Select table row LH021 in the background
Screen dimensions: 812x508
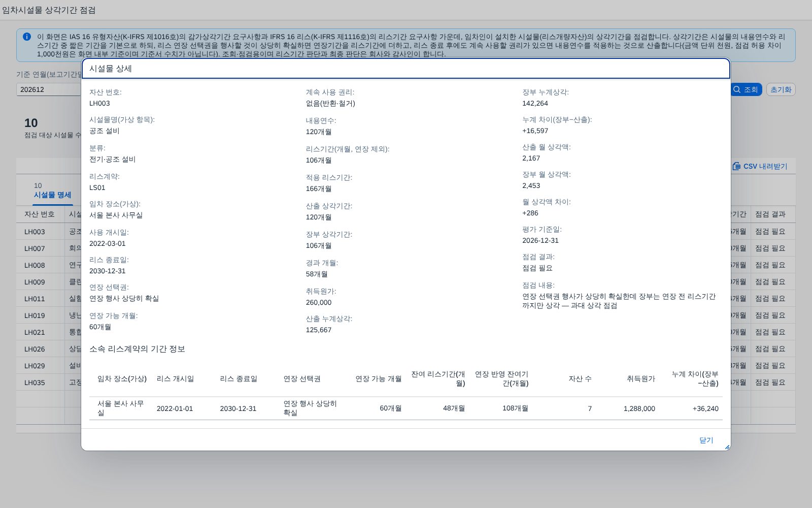point(35,332)
